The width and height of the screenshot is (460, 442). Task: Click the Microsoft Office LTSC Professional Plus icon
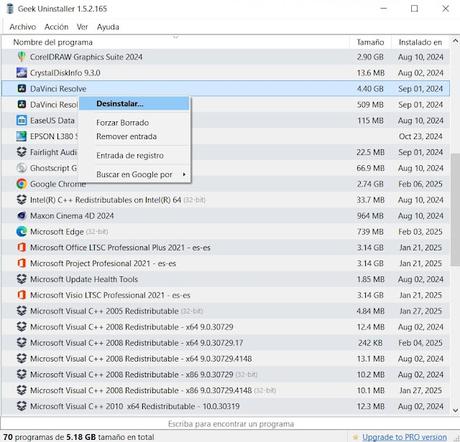[22, 248]
